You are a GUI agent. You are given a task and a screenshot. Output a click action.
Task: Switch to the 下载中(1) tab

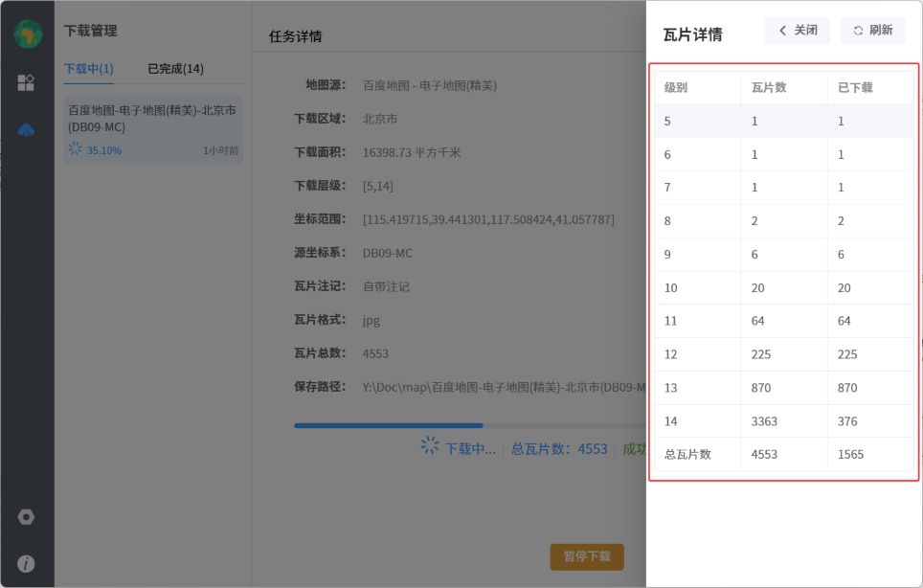[x=88, y=69]
